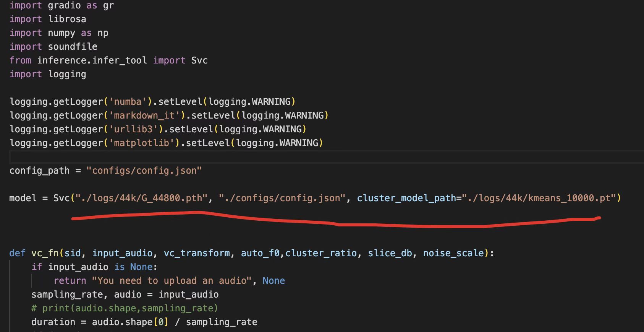The width and height of the screenshot is (644, 332).
Task: Click the 'sampling_rate, audio = input_audio' line
Action: (x=125, y=295)
